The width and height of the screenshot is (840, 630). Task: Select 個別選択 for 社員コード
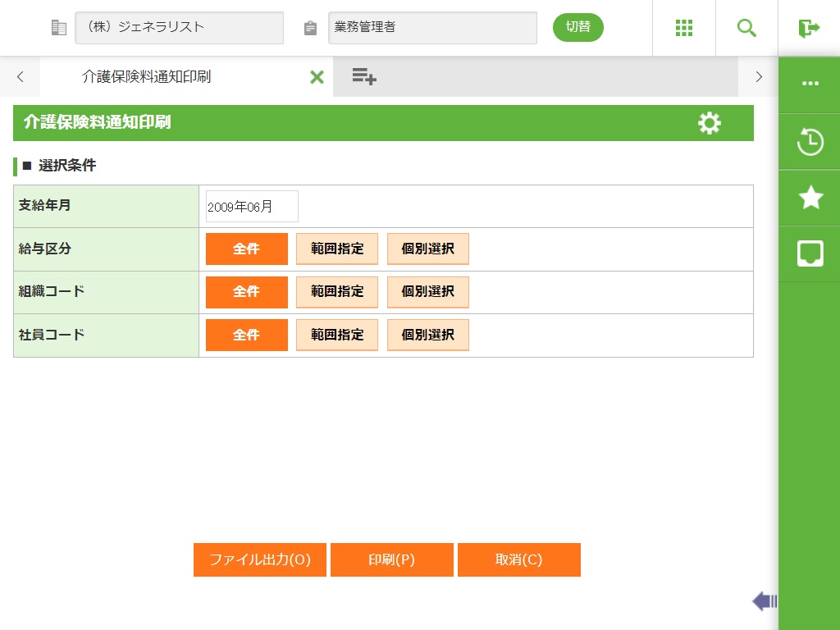click(x=427, y=335)
